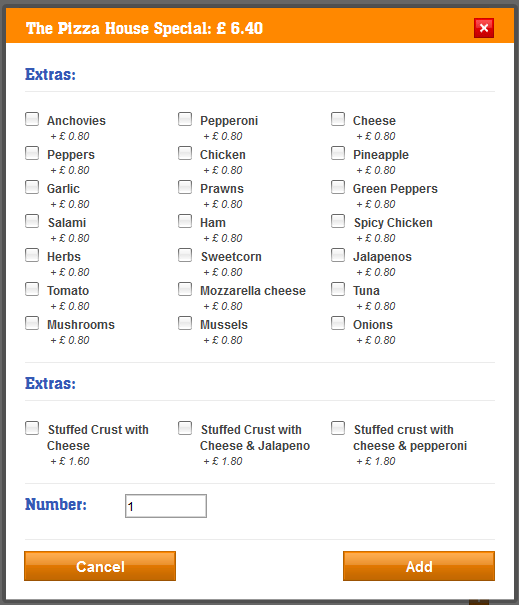
Task: Click the Add button
Action: [419, 566]
